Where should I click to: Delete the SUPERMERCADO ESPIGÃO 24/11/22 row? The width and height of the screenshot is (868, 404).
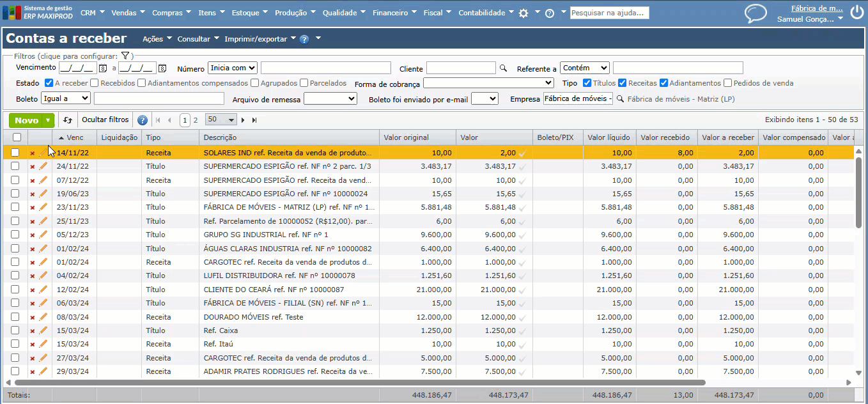[33, 166]
